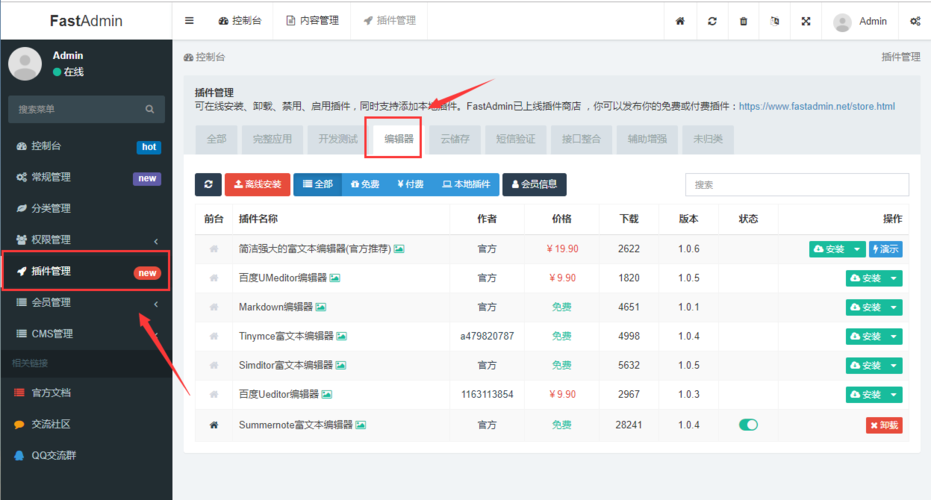Image resolution: width=931 pixels, height=500 pixels.
Task: Expand install dropdown for 百度UMeditor编辑器
Action: tap(894, 279)
